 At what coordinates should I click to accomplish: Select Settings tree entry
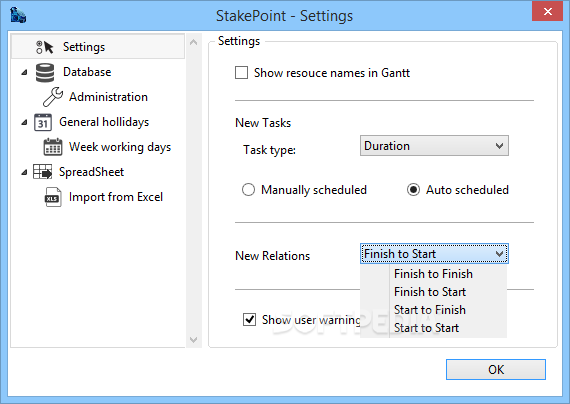coord(98,47)
